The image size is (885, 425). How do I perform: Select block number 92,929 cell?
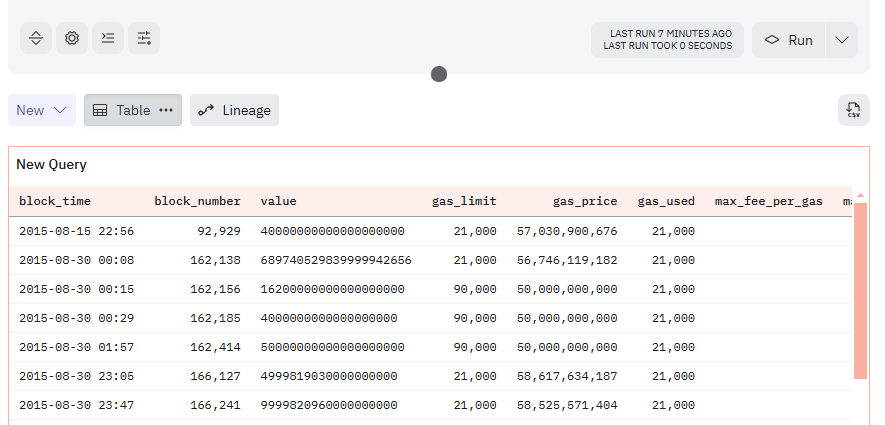pyautogui.click(x=219, y=231)
